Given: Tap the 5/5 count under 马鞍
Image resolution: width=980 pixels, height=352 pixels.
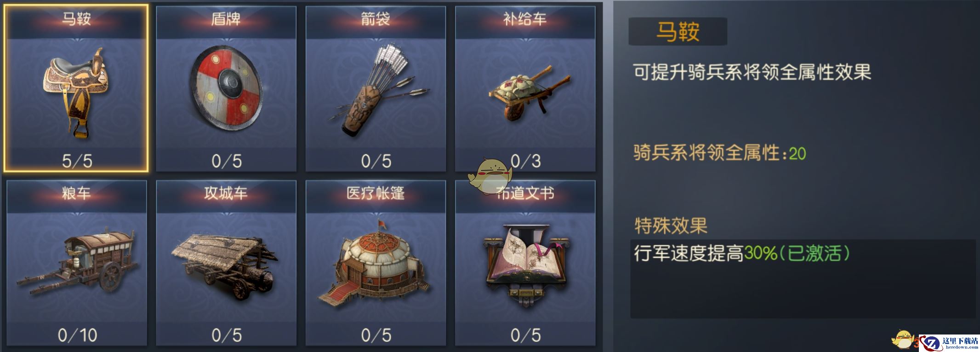Looking at the screenshot, I should point(77,161).
